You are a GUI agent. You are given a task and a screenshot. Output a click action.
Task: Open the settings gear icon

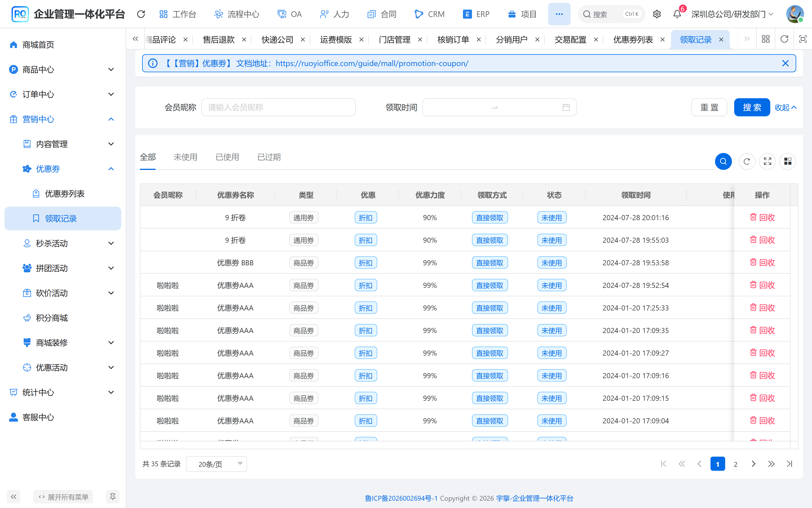657,14
